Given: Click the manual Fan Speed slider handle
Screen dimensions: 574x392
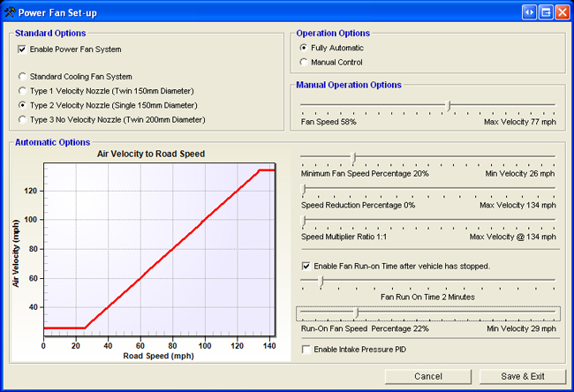Looking at the screenshot, I should pyautogui.click(x=449, y=106).
